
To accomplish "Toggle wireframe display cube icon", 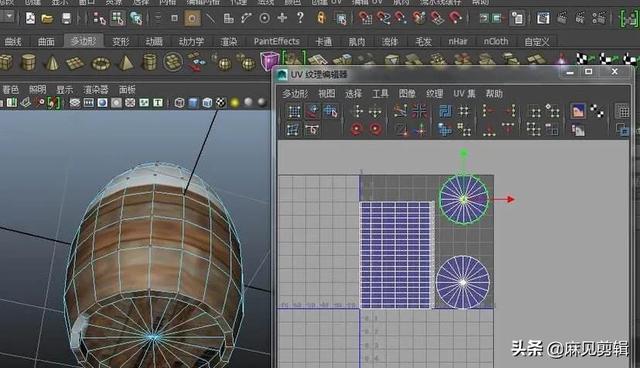I will 179,102.
